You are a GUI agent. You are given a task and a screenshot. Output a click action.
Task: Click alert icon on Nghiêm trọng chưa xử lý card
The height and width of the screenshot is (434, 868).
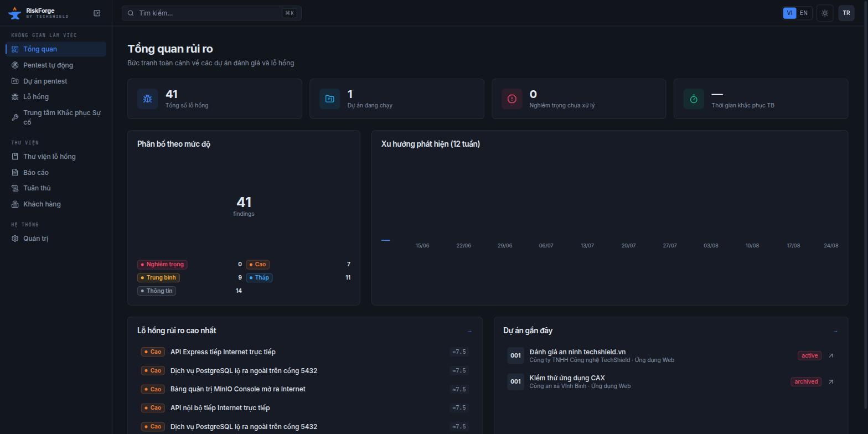(512, 99)
